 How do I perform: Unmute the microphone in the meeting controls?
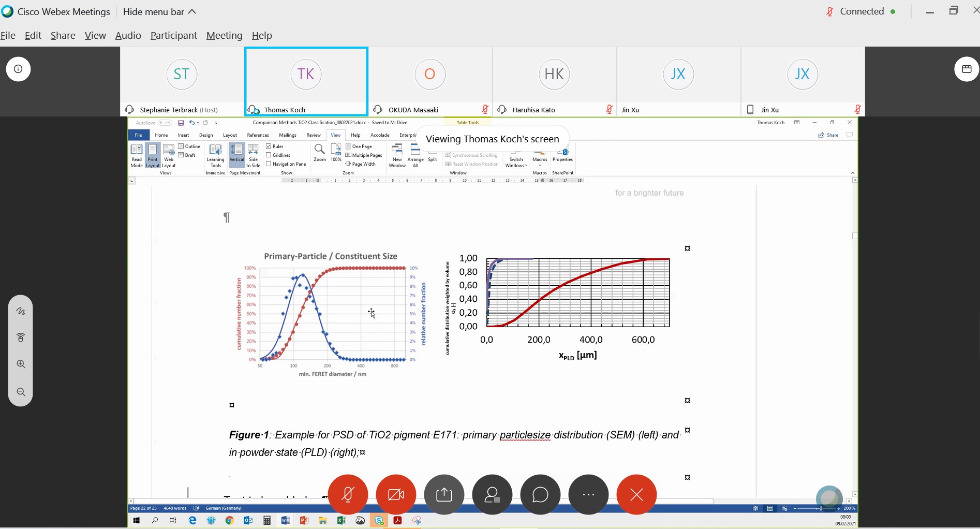click(x=348, y=495)
